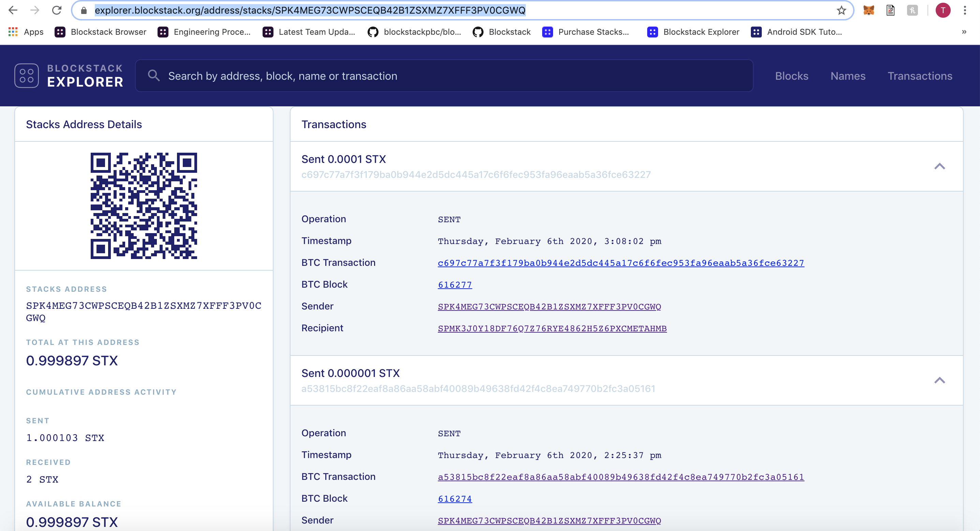980x531 pixels.
Task: Open the browser profile avatar
Action: [943, 10]
